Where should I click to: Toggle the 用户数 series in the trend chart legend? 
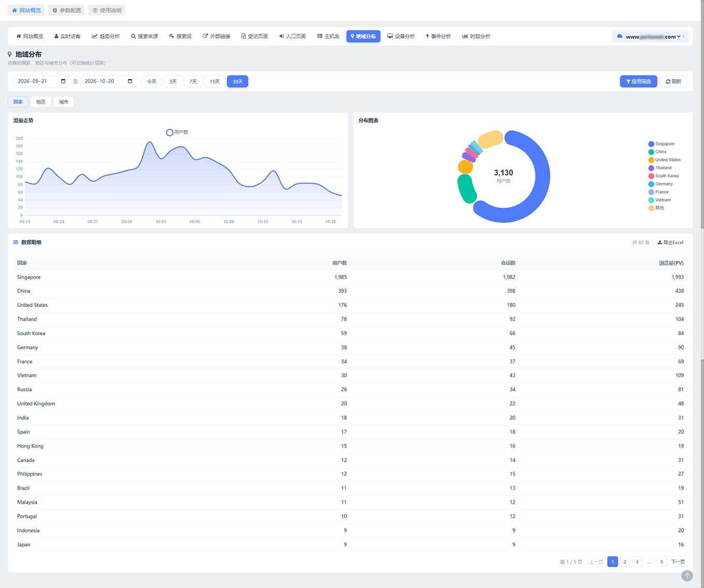(x=177, y=133)
